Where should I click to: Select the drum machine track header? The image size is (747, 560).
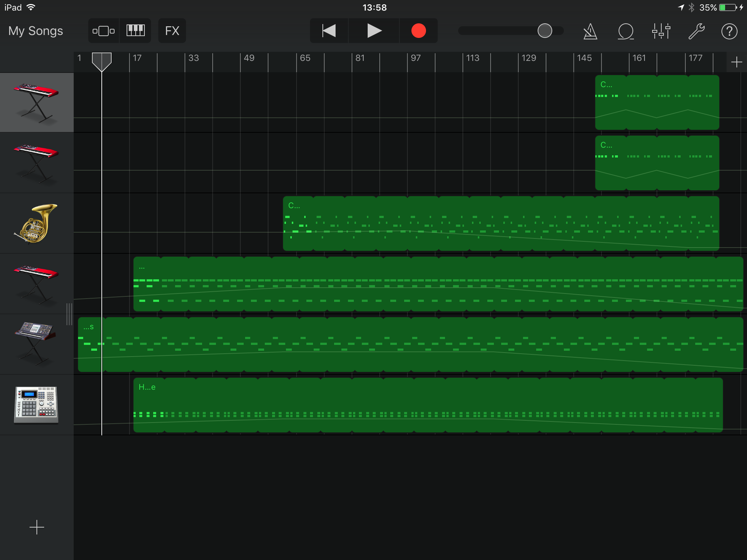point(36,405)
